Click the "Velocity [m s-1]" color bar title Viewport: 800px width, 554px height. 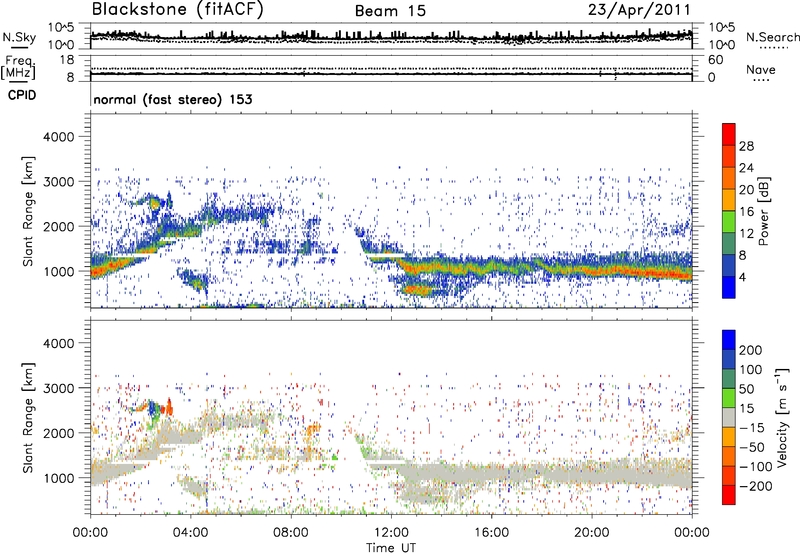click(783, 417)
